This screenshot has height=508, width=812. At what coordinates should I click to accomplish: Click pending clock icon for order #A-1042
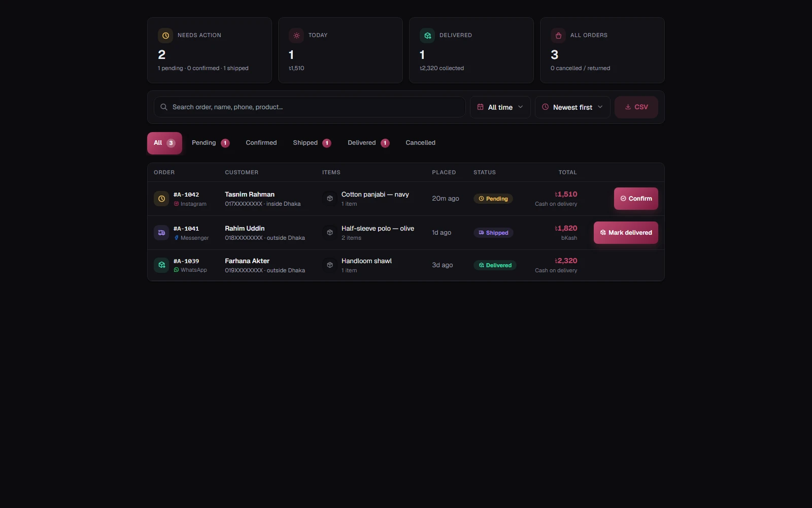click(161, 199)
